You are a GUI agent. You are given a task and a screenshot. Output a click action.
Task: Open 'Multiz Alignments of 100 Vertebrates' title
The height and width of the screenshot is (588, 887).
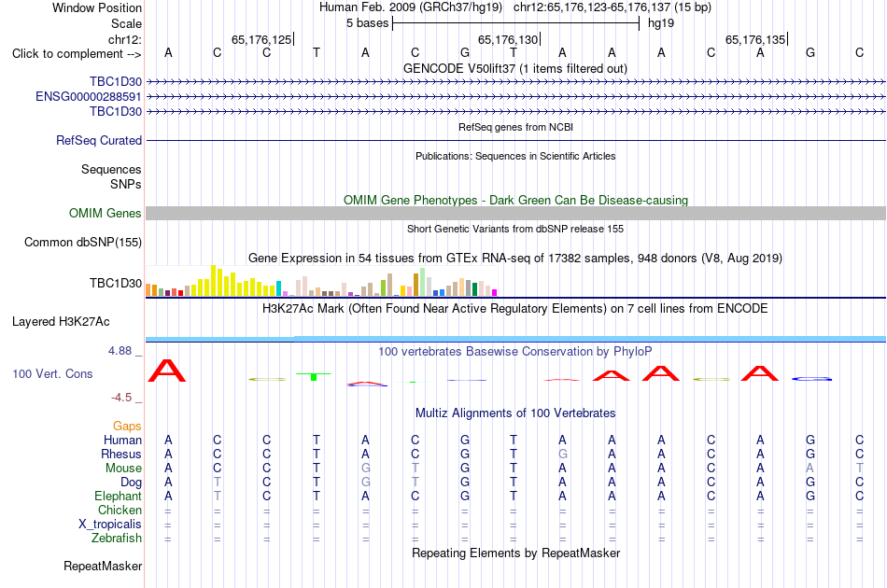click(x=515, y=413)
